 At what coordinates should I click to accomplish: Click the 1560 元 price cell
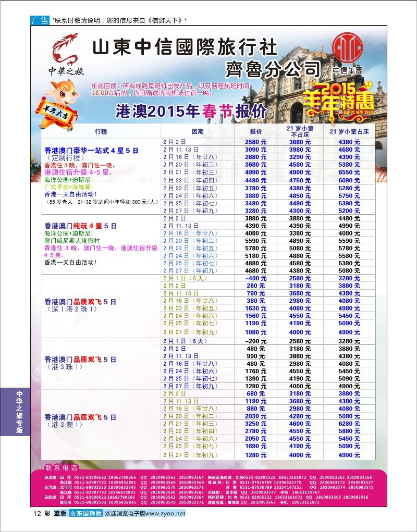[x=256, y=316]
